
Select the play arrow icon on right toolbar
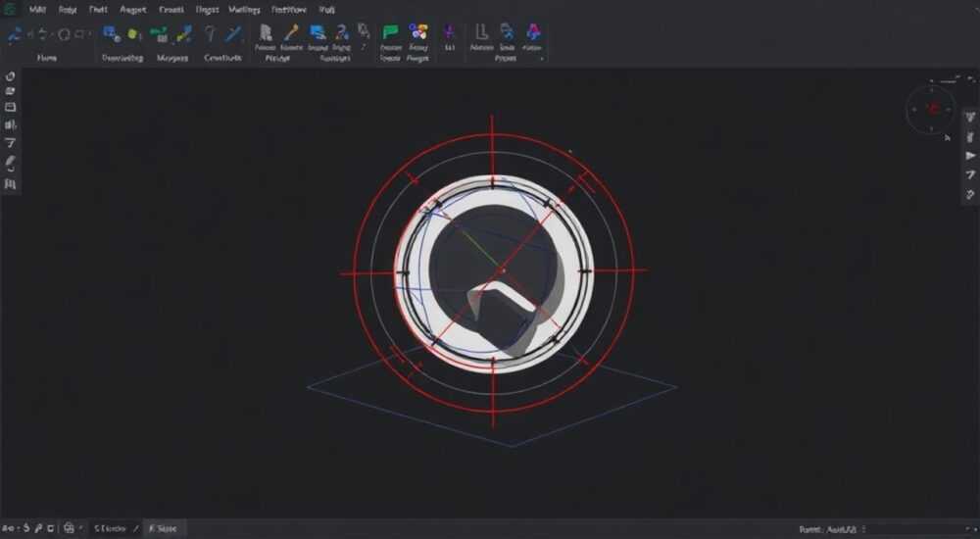[970, 156]
